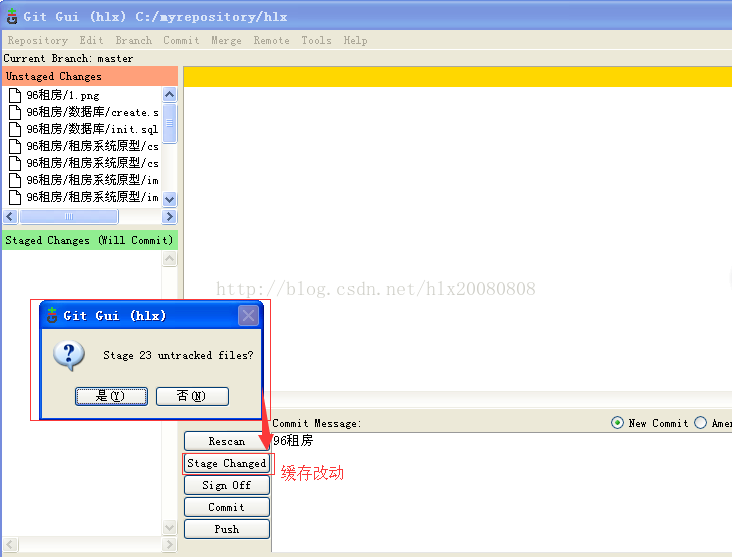Open the Merge menu
The image size is (732, 557).
(x=226, y=41)
